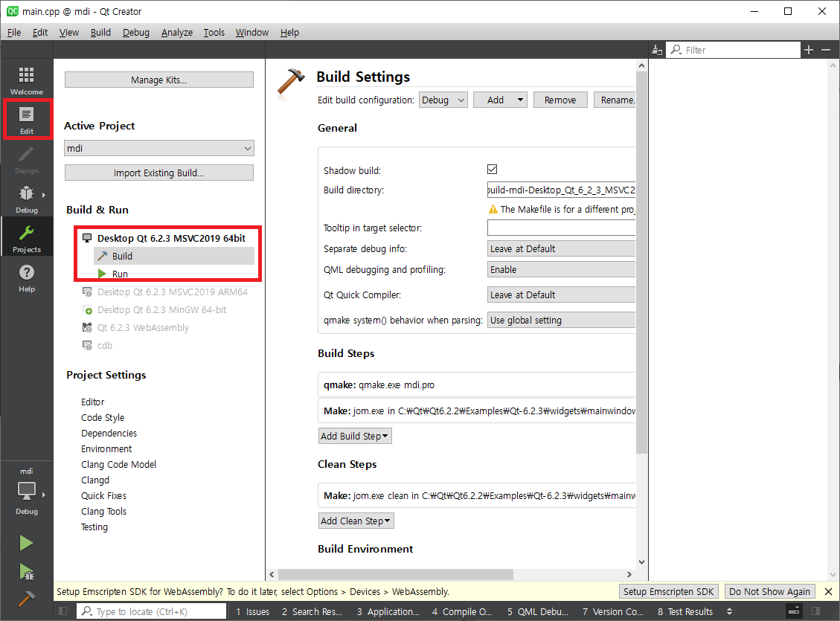Zoom out with minus icon
The height and width of the screenshot is (621, 840).
[826, 50]
